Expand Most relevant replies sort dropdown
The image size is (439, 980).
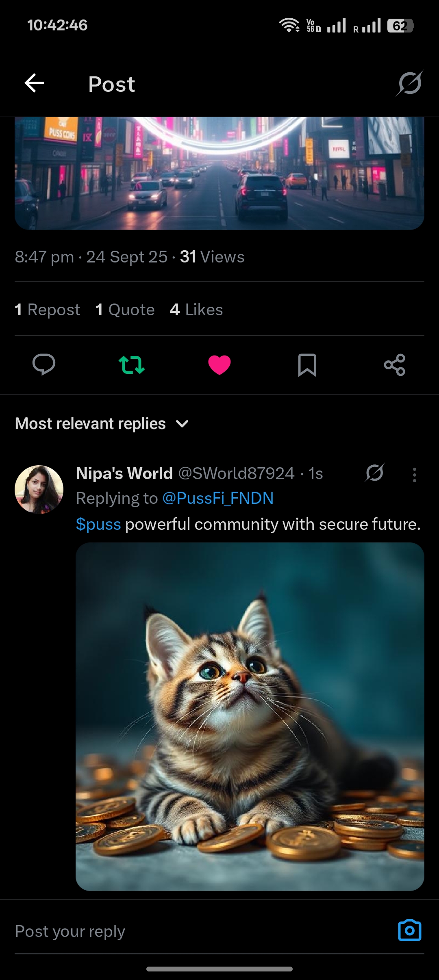point(90,424)
